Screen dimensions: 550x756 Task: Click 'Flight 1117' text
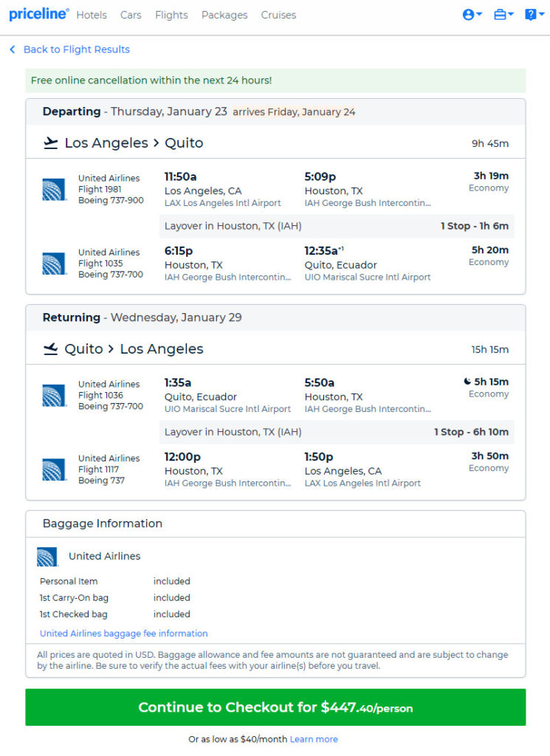tap(98, 469)
